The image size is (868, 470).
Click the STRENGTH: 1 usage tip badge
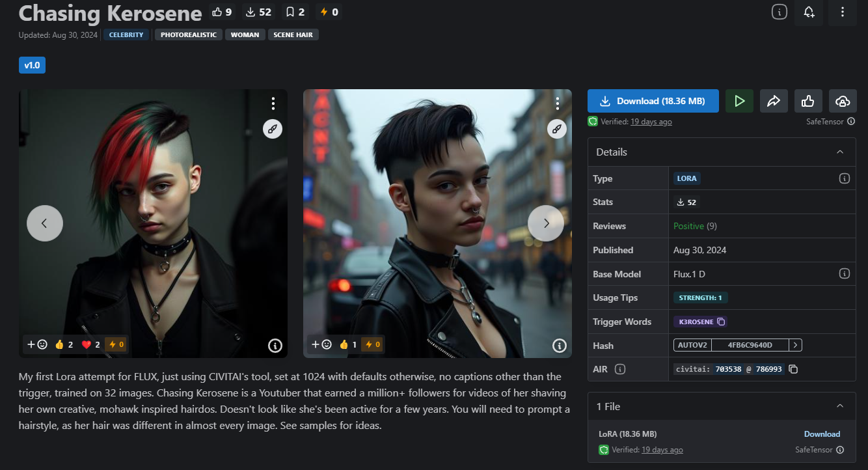701,297
